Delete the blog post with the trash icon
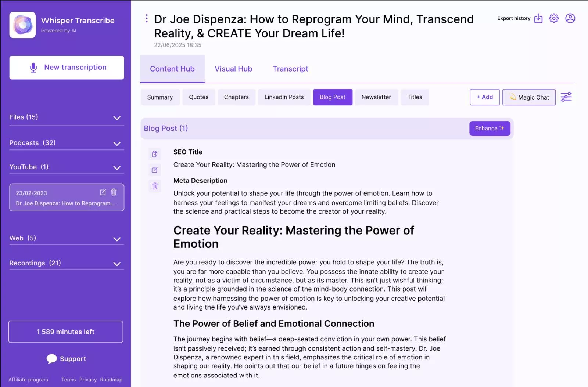Screen dimensions: 588x387 pos(155,186)
